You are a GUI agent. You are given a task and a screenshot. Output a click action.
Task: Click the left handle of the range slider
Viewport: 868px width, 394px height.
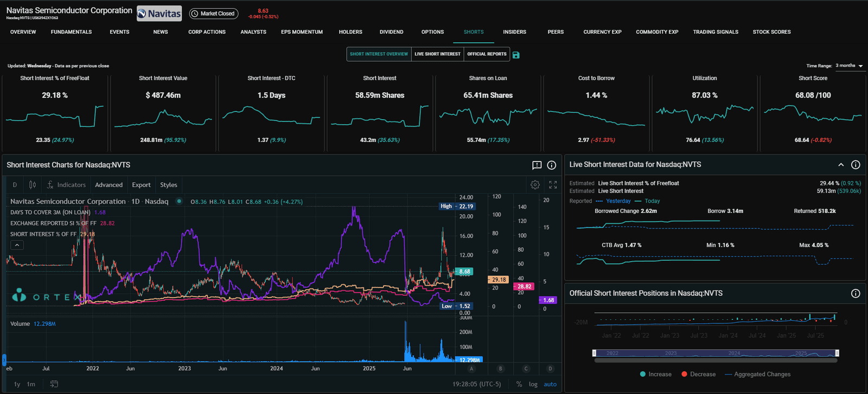click(x=595, y=353)
